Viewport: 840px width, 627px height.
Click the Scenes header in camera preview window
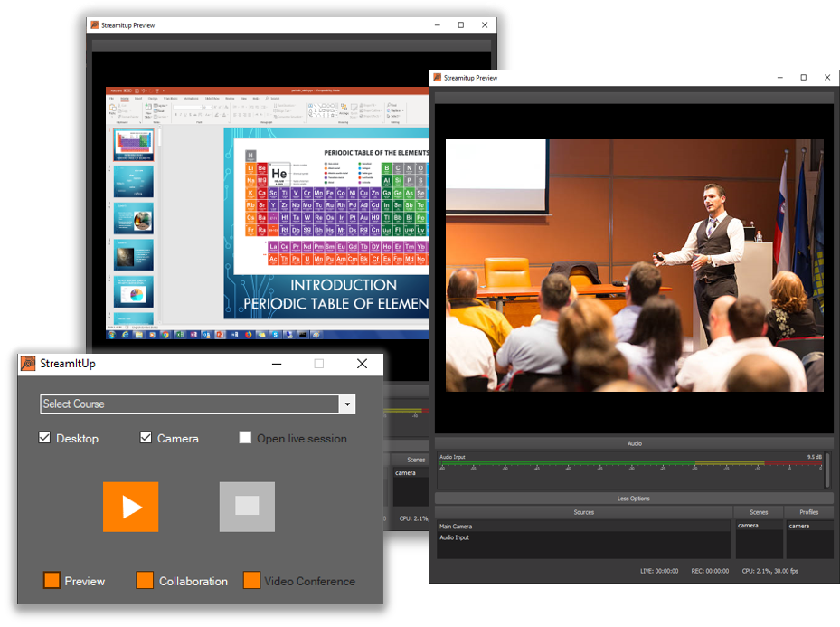pyautogui.click(x=759, y=512)
